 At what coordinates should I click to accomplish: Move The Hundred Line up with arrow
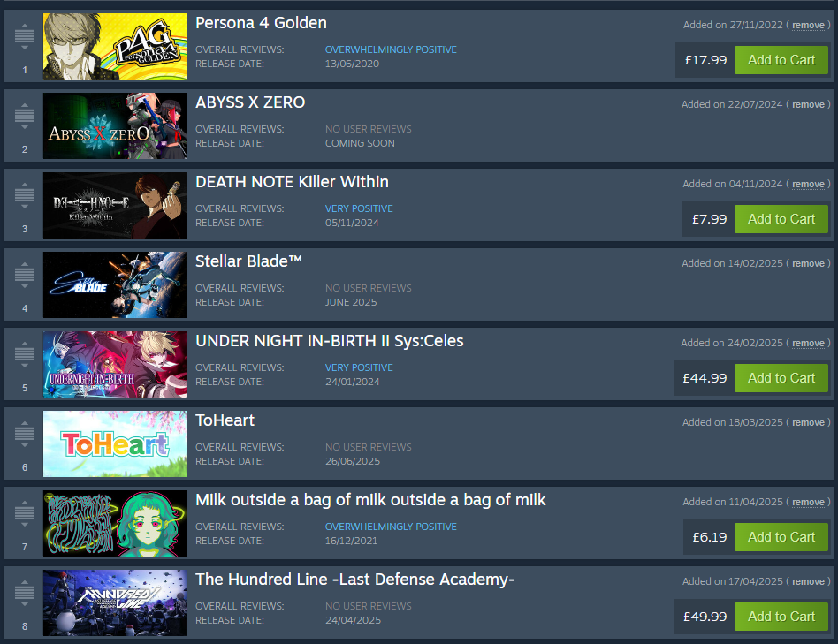point(25,582)
